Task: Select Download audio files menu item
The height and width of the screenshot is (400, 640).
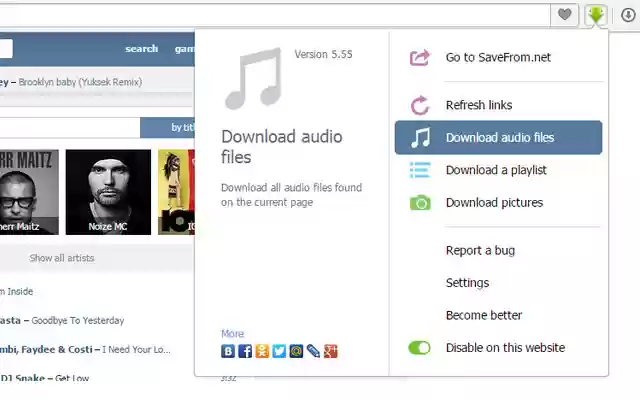Action: [498, 138]
